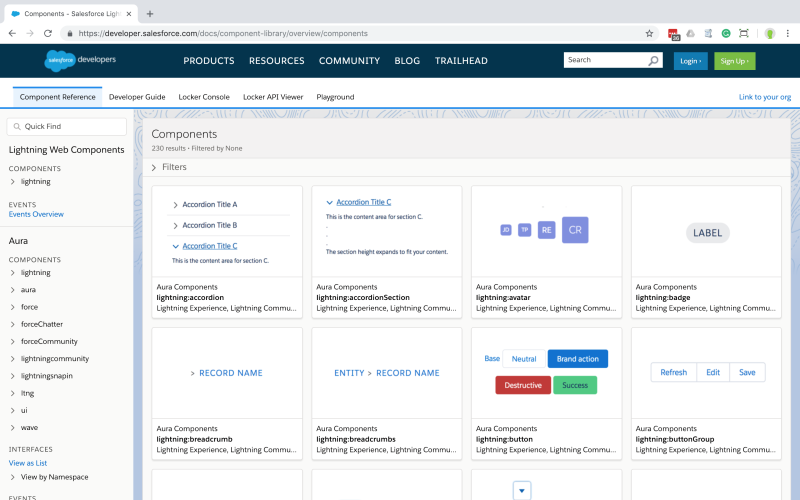The height and width of the screenshot is (500, 800).
Task: Expand the force namespace
Action: click(12, 307)
